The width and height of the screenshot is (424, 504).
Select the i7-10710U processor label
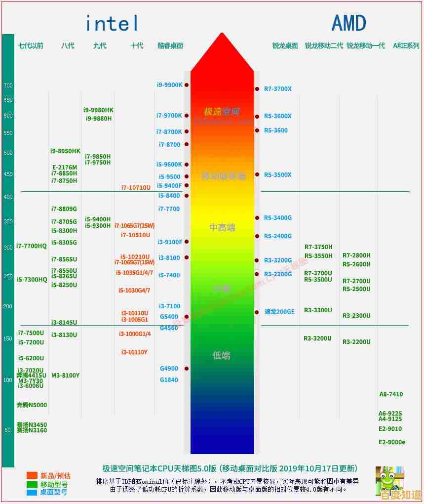pos(137,188)
